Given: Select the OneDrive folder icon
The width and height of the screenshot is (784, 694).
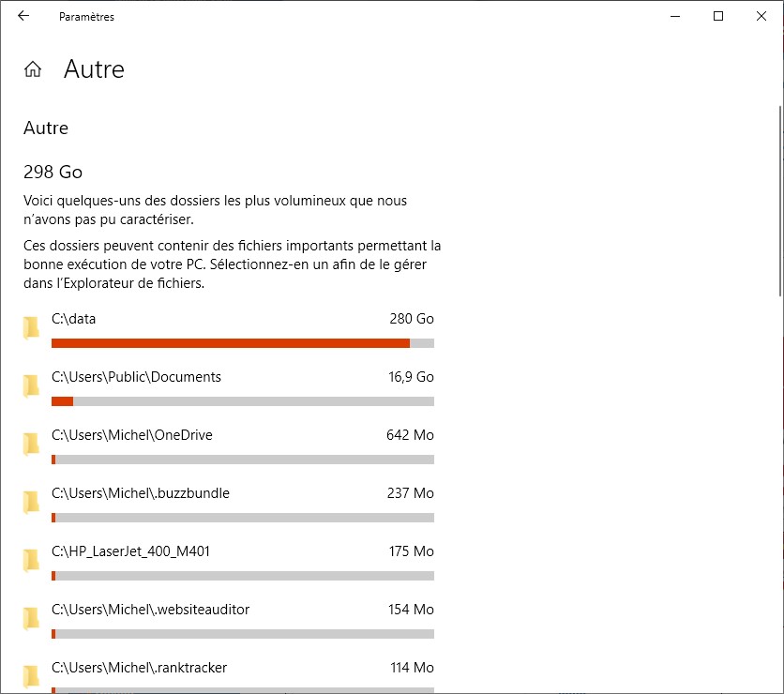Looking at the screenshot, I should click(32, 444).
